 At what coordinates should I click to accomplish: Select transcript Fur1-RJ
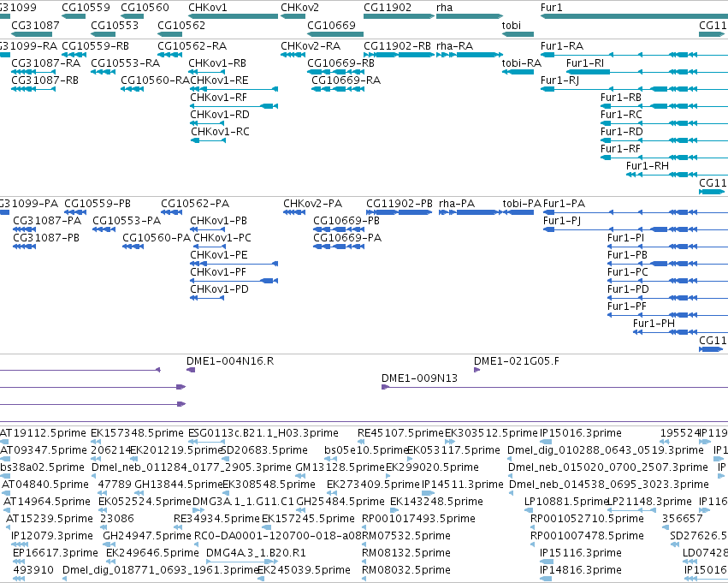(559, 80)
